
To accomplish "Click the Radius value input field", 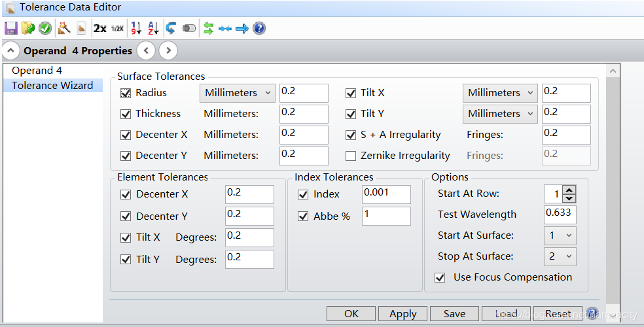I will 304,93.
